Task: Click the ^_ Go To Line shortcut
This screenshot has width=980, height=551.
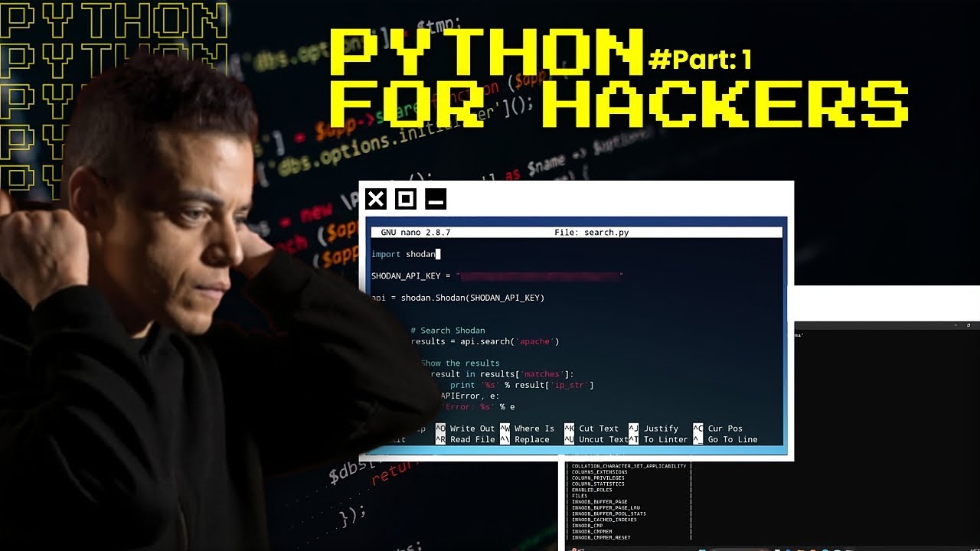Action: [725, 439]
